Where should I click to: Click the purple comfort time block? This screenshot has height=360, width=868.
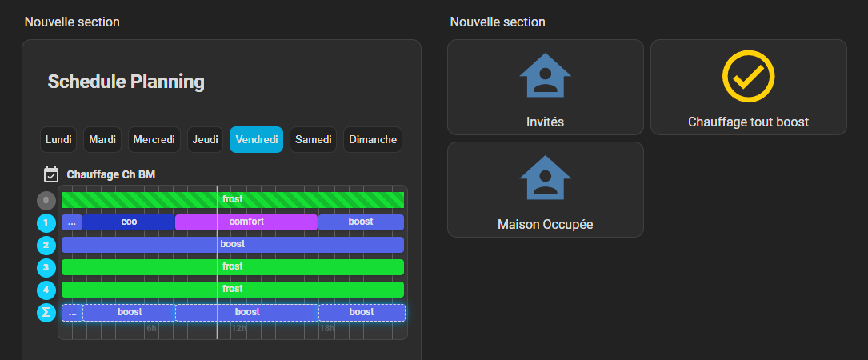coord(246,222)
